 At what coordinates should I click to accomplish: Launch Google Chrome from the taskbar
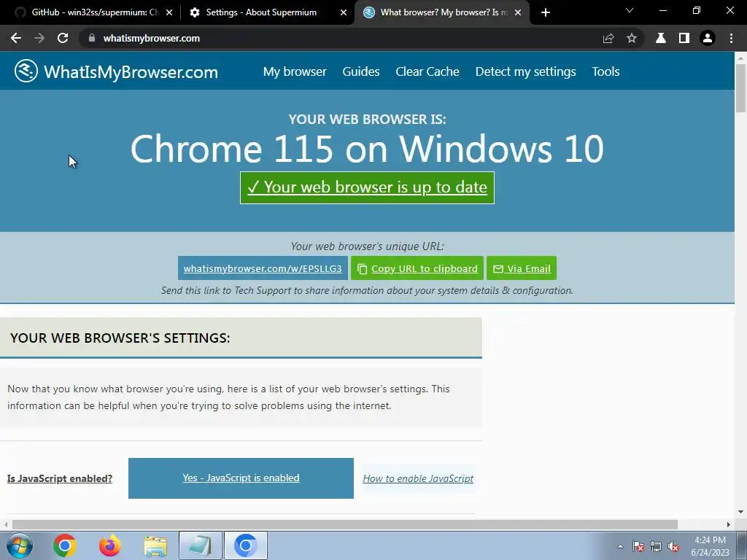pos(65,545)
